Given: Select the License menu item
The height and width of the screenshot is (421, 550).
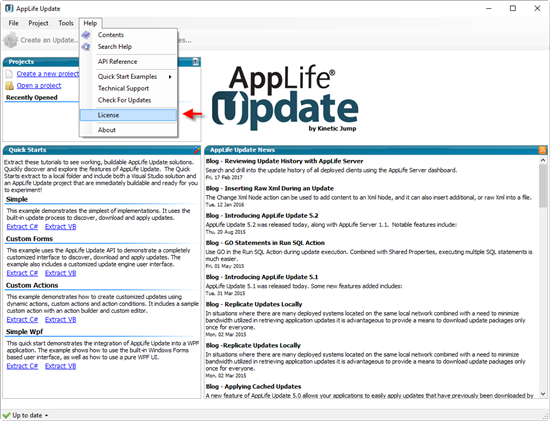Looking at the screenshot, I should click(x=128, y=115).
